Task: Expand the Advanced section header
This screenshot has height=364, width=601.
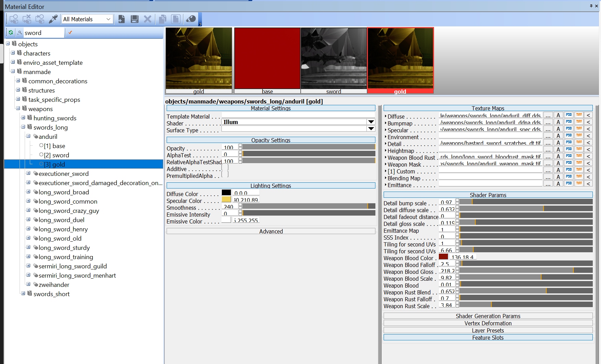Action: (271, 231)
